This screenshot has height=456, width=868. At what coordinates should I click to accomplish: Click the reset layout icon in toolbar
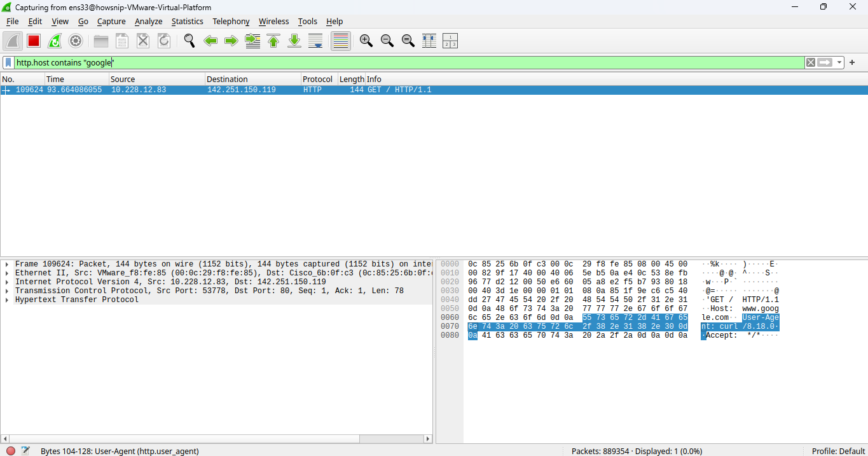click(x=450, y=41)
